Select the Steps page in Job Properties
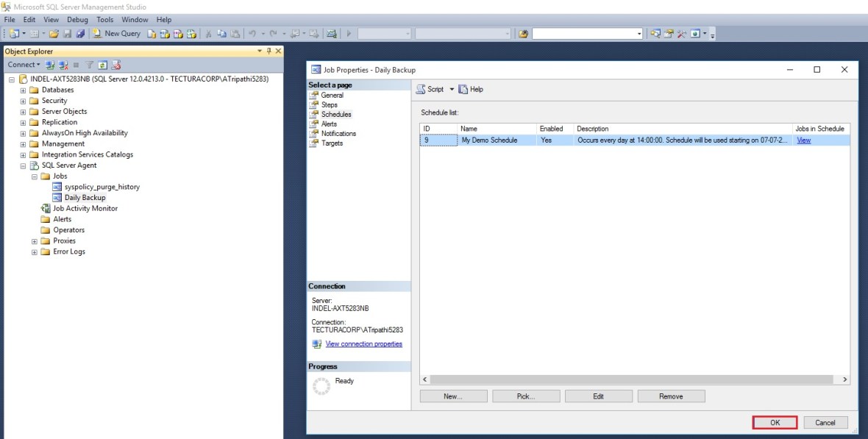The image size is (868, 439). click(329, 104)
